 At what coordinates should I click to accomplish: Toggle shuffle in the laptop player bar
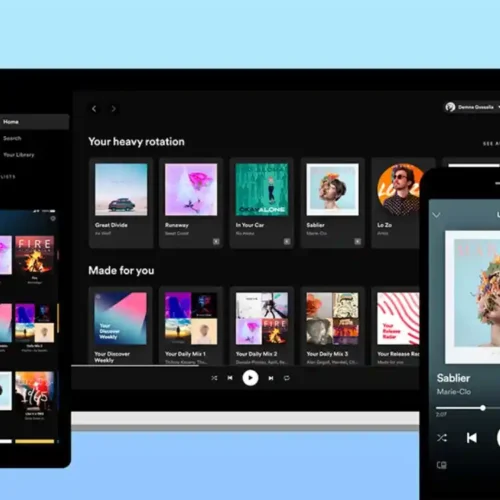[214, 378]
